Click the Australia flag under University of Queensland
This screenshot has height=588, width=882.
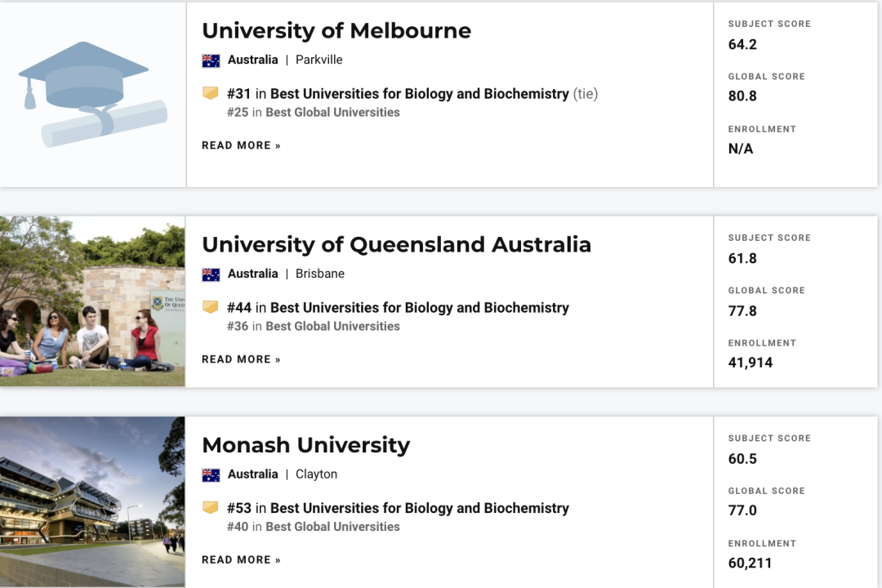[x=211, y=274]
